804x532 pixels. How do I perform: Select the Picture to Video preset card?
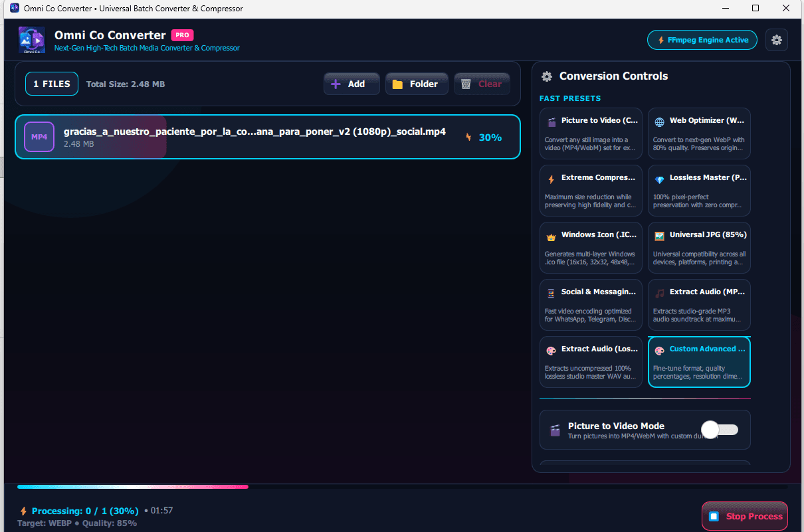pyautogui.click(x=591, y=133)
